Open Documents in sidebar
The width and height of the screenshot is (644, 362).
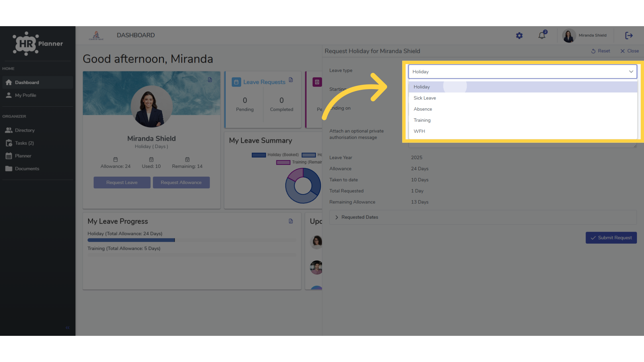tap(38, 169)
